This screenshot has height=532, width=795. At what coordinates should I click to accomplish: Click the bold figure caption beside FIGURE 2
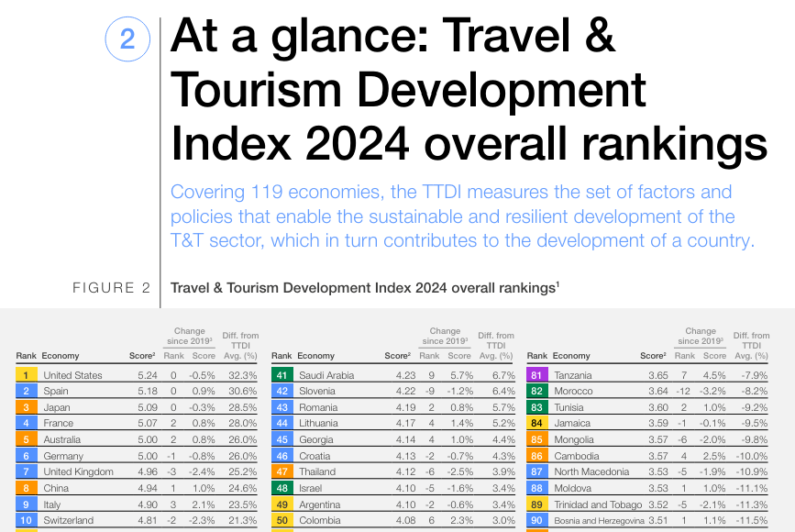(365, 288)
